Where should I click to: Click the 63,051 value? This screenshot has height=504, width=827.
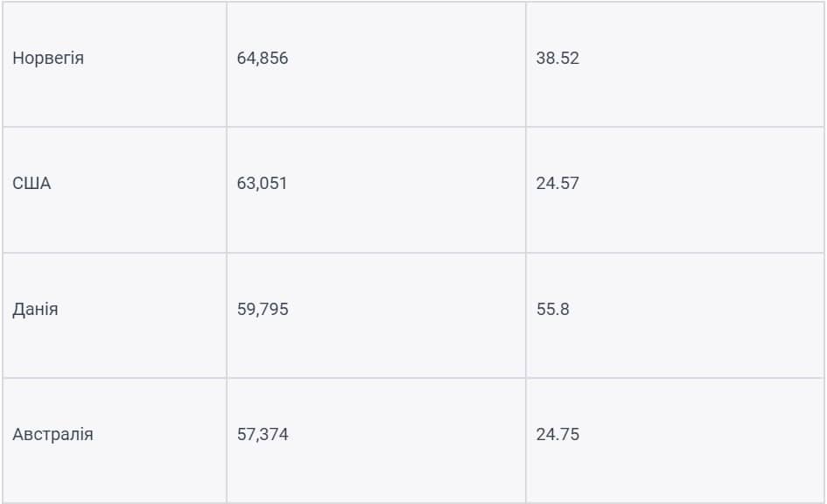pyautogui.click(x=262, y=184)
